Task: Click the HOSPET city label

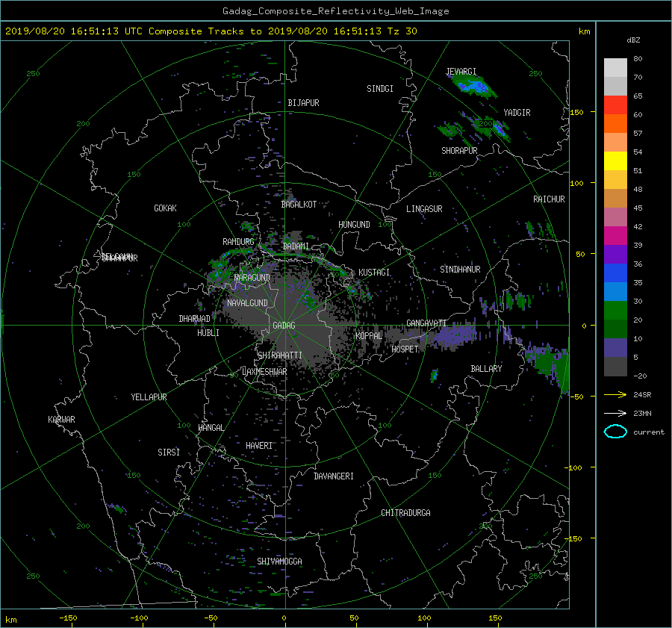Action: pyautogui.click(x=405, y=349)
